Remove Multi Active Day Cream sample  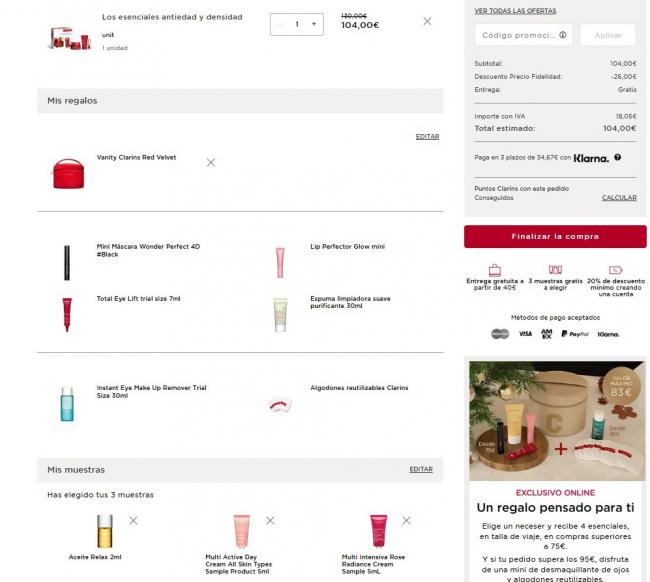click(x=270, y=520)
